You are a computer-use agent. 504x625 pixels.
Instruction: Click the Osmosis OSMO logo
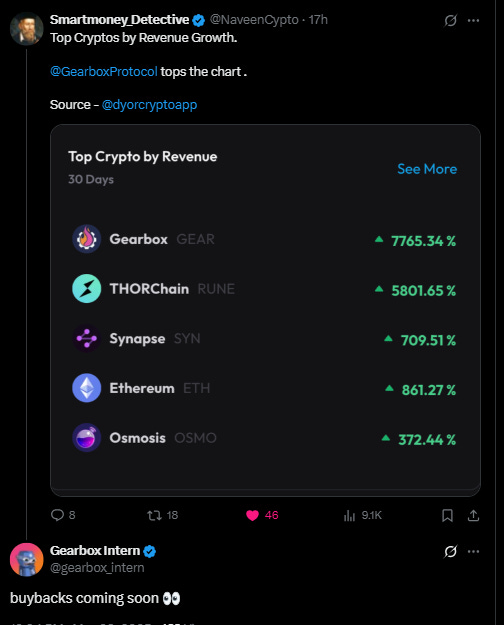(x=87, y=438)
